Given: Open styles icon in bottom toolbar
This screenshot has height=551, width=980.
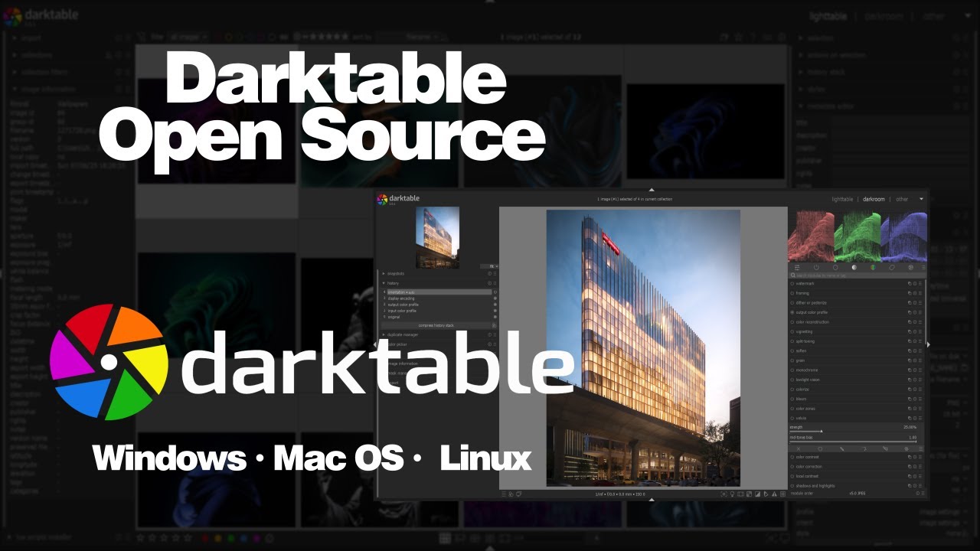Looking at the screenshot, I should pyautogui.click(x=511, y=494).
